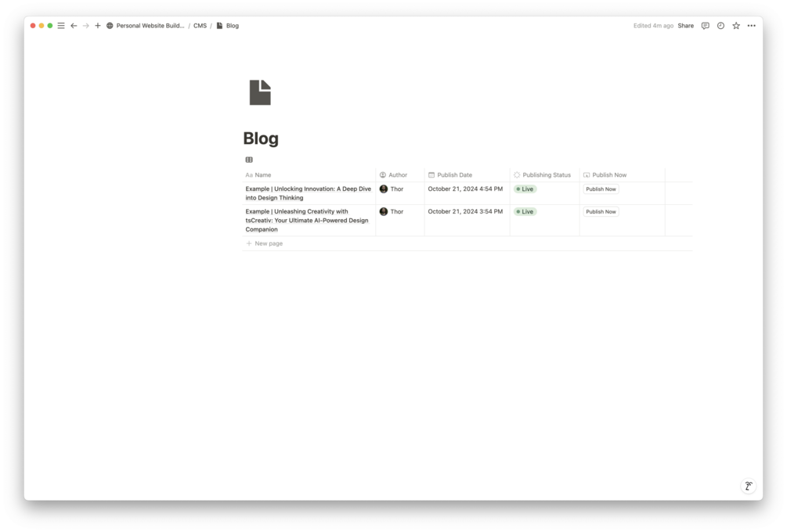Click Thor's avatar in Unleashing Creativity row

384,211
